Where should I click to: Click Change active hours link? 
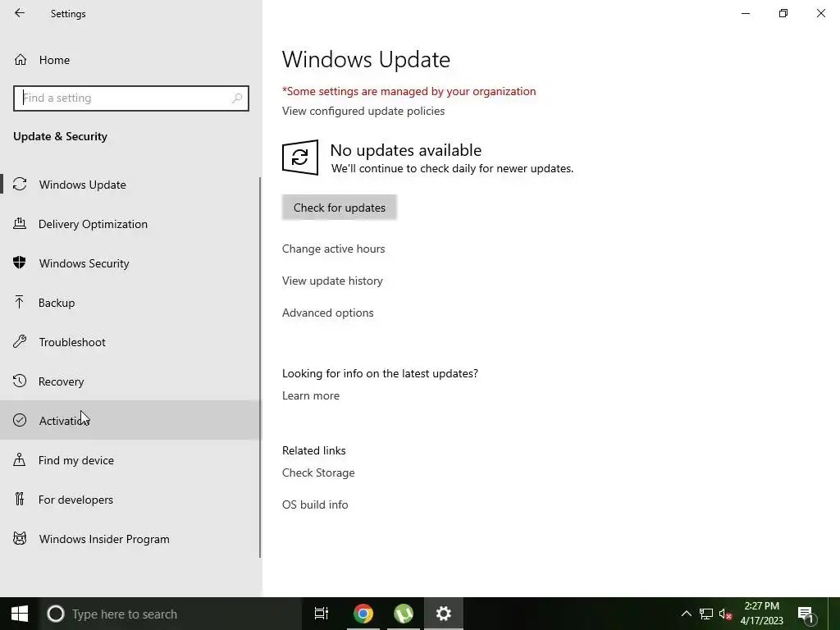click(x=333, y=249)
